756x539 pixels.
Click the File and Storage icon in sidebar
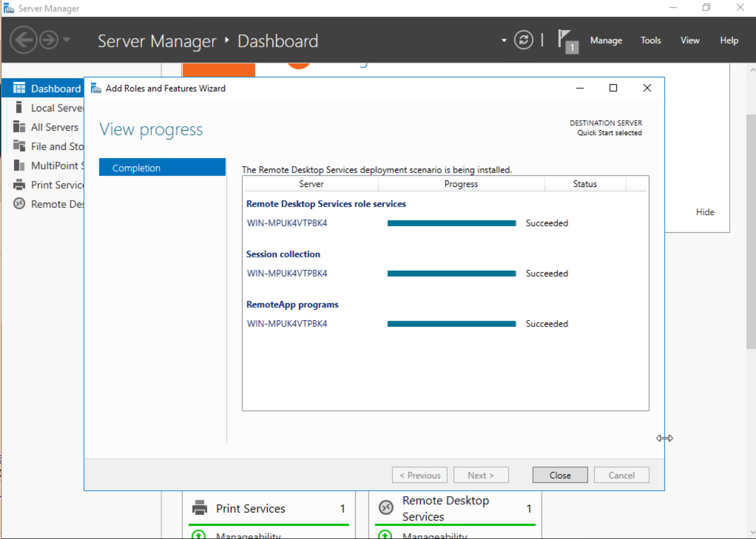pyautogui.click(x=19, y=145)
